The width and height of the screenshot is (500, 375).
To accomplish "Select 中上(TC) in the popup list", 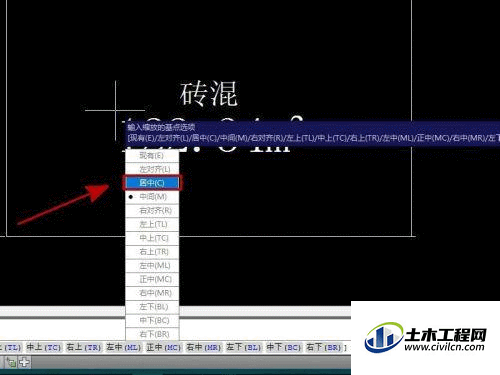I will coord(152,238).
